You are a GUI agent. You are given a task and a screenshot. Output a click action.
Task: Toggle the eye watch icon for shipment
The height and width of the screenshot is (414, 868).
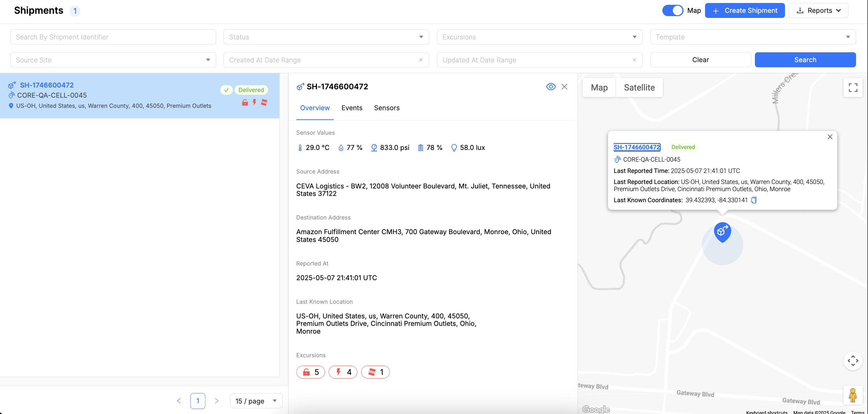[x=551, y=87]
